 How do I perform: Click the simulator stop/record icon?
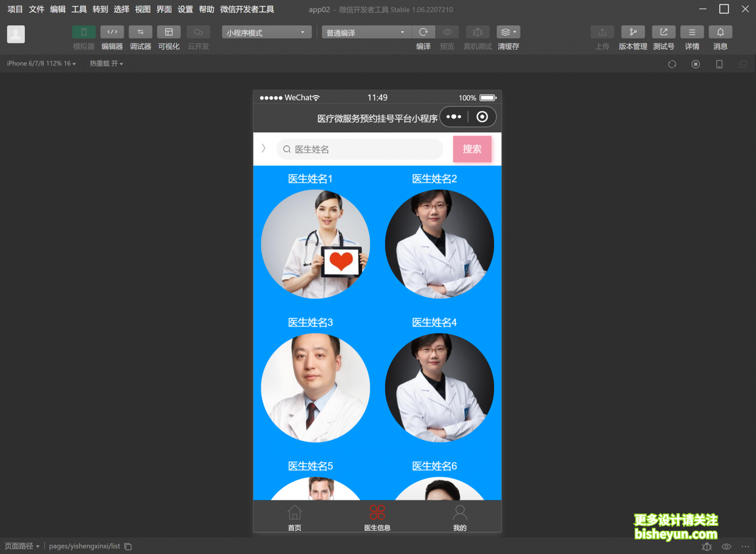click(696, 64)
